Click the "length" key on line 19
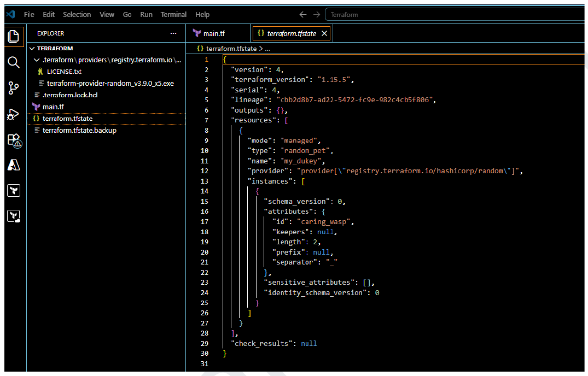 point(288,242)
